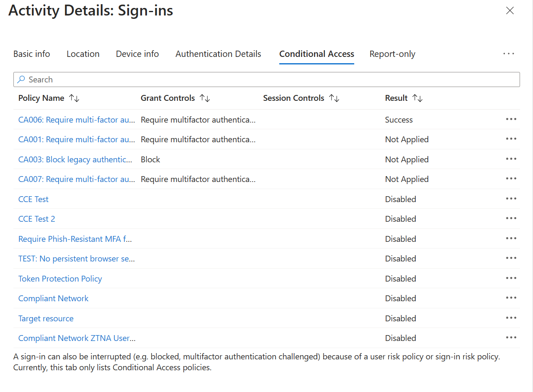The image size is (533, 392).
Task: Switch to the Authentication Details tab
Action: point(218,54)
